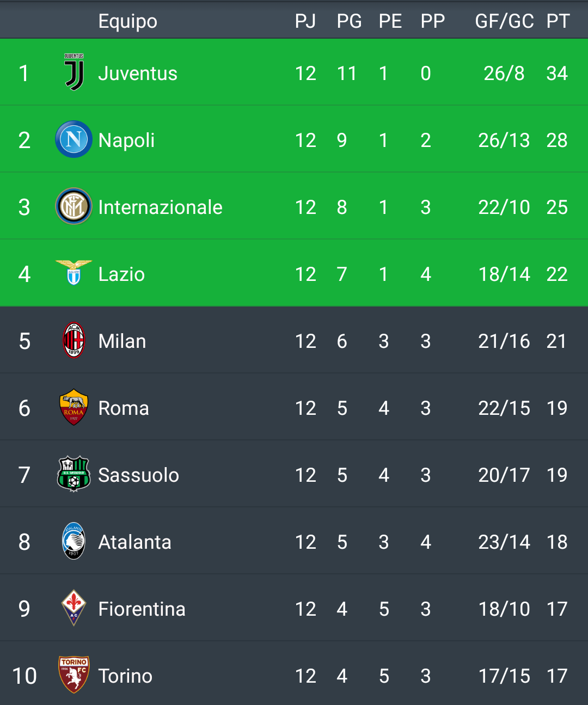This screenshot has height=705, width=588.
Task: Open the Internazionale team name
Action: 160,207
